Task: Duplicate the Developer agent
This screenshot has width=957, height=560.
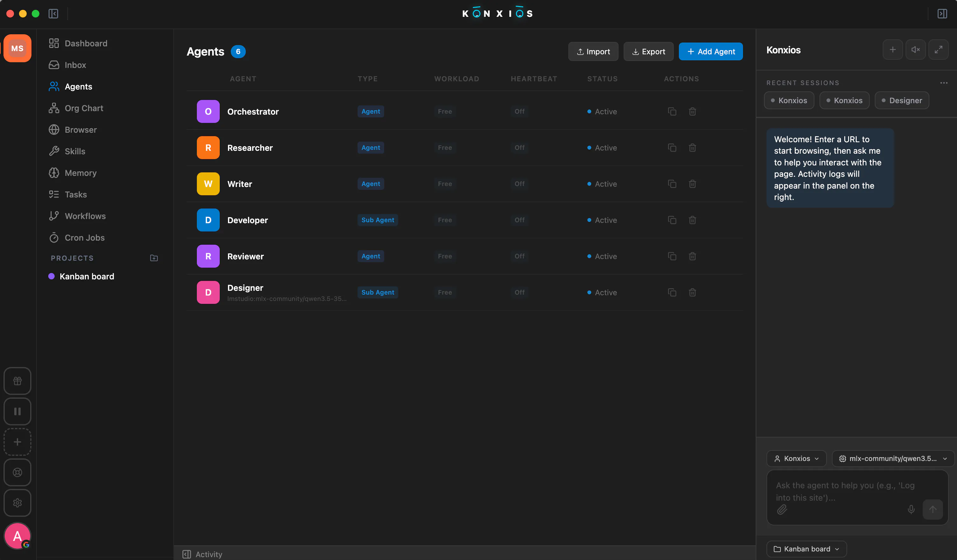Action: (x=672, y=220)
